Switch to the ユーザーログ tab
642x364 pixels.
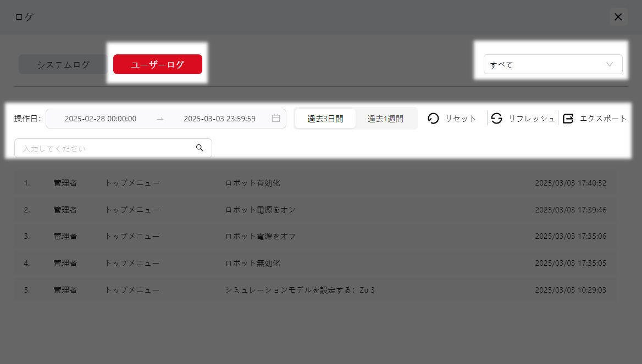pyautogui.click(x=158, y=64)
